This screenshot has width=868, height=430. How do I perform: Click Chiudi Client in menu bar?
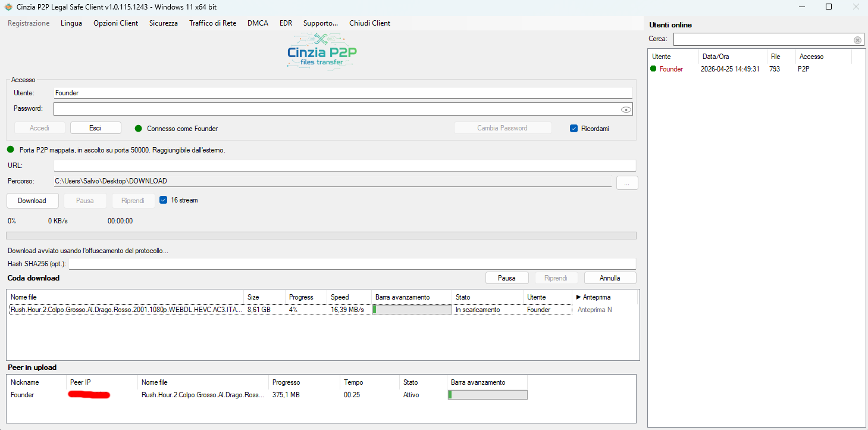click(x=370, y=23)
